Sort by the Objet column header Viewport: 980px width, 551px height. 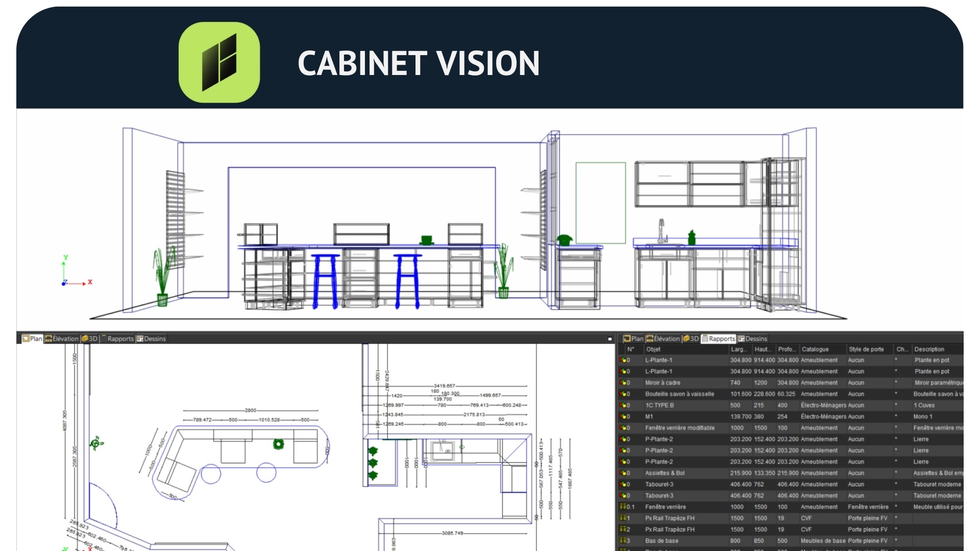tap(685, 349)
